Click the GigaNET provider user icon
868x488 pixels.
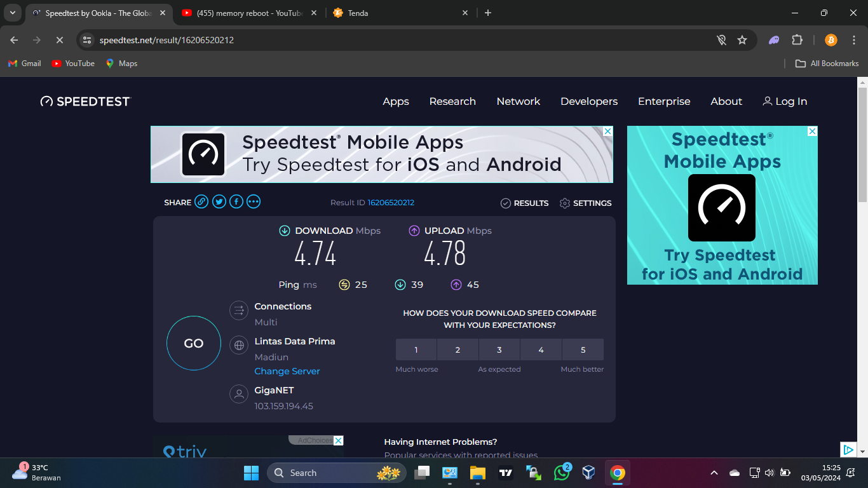(x=239, y=394)
